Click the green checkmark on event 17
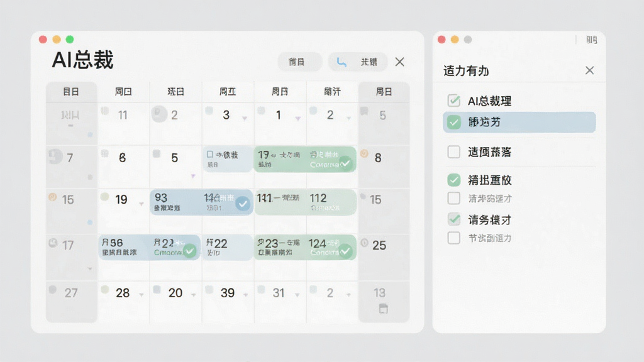This screenshot has height=362, width=644. pyautogui.click(x=347, y=163)
